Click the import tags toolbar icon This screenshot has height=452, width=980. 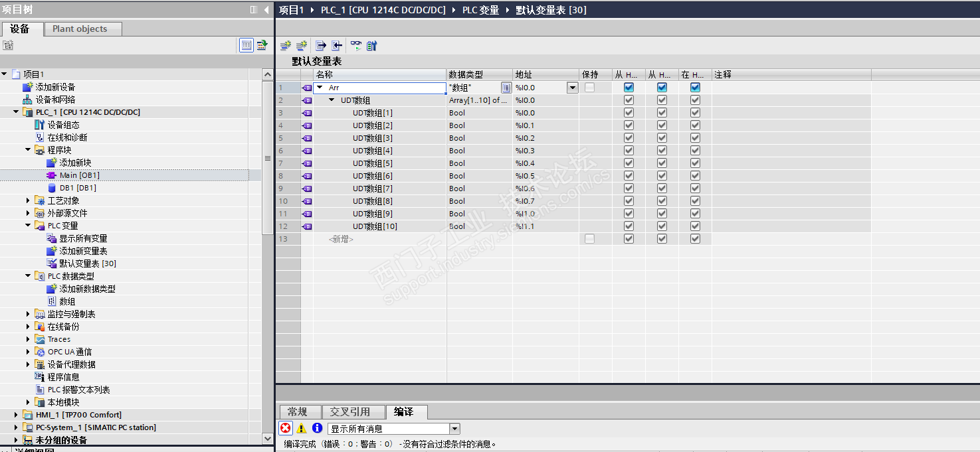pyautogui.click(x=337, y=46)
